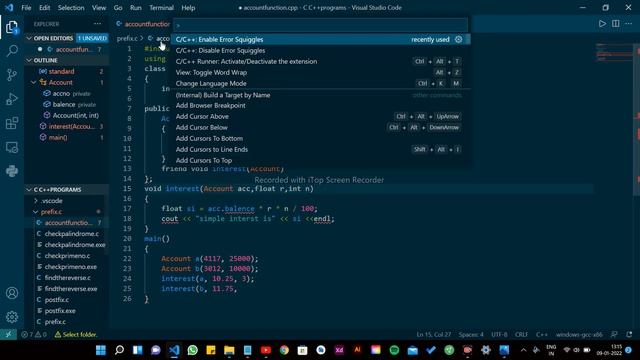Click the editor minimap
The image size is (640, 360).
click(614, 52)
